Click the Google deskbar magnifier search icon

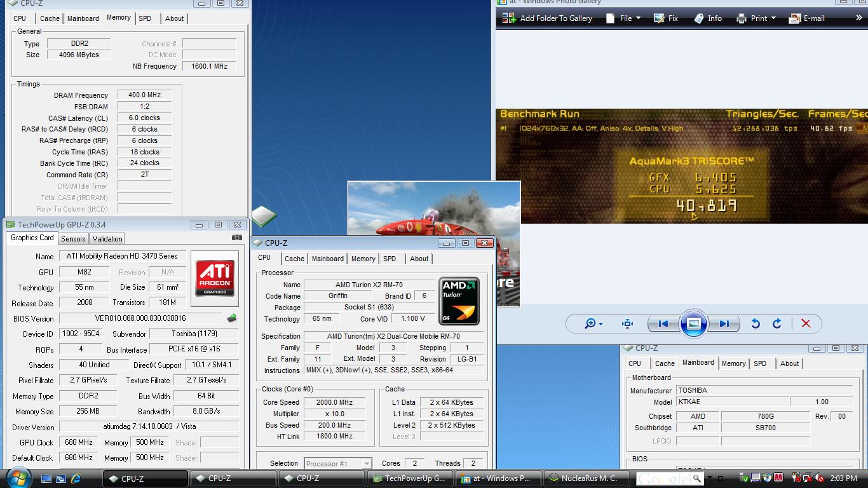pos(698,478)
